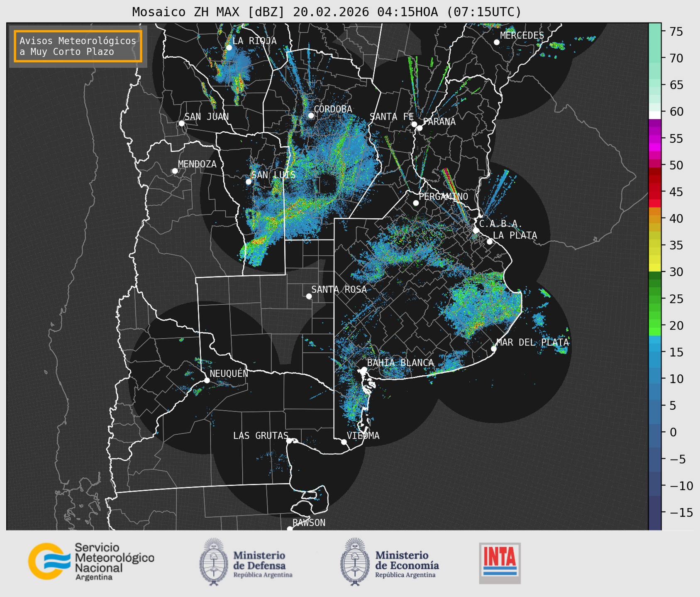The height and width of the screenshot is (597, 700).
Task: Click the LAS GRUTAS city label
Action: [x=261, y=436]
